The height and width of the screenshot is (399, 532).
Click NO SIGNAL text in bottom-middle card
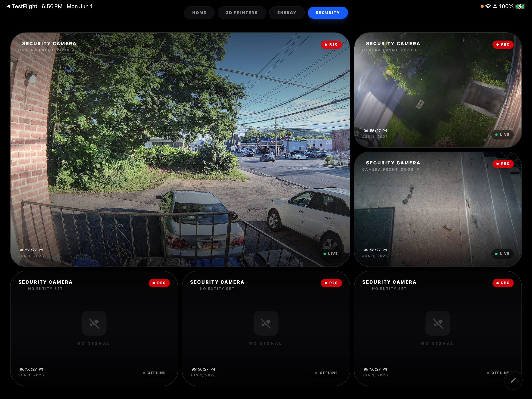point(266,343)
